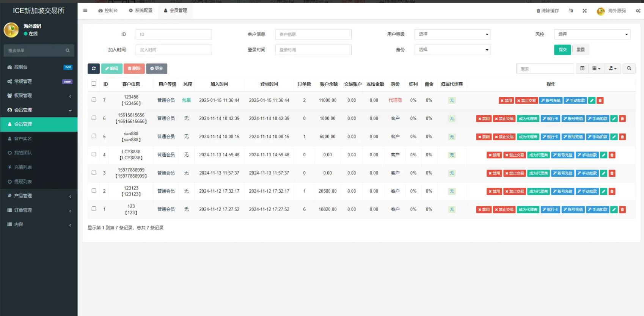Screen dimensions: 644x316
Task: Click the refresh table icon button
Action: (94, 69)
